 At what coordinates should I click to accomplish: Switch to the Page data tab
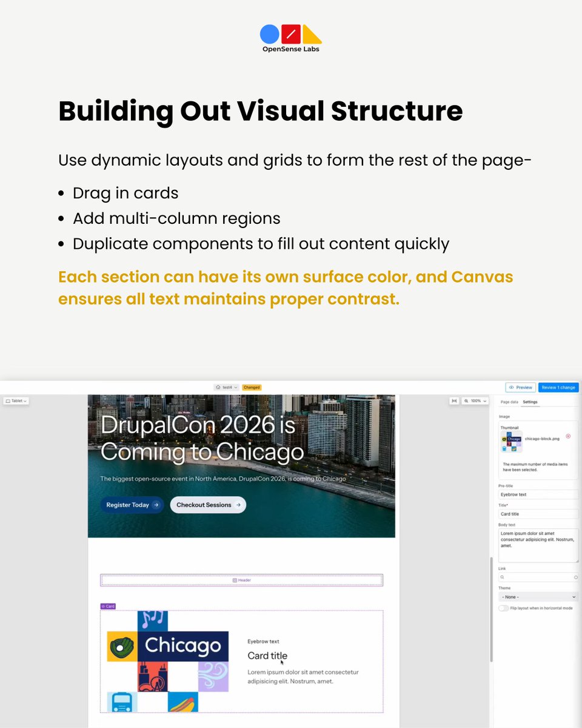[509, 402]
